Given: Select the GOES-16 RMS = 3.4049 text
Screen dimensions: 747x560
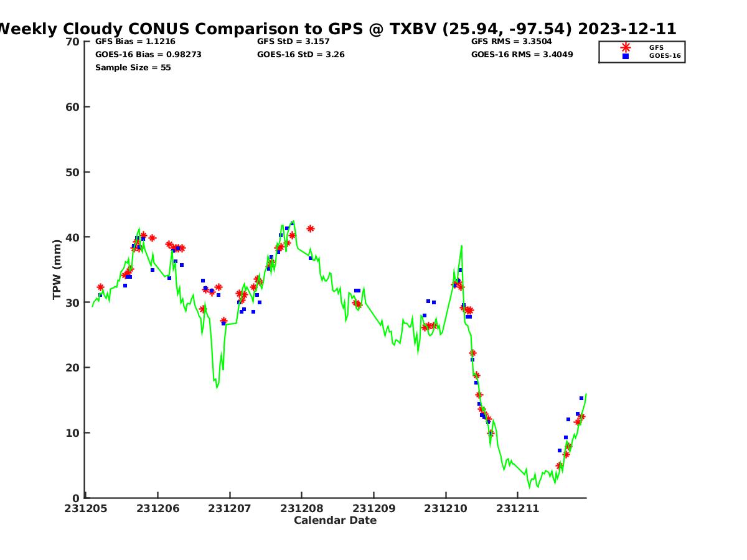Looking at the screenshot, I should pyautogui.click(x=522, y=55).
